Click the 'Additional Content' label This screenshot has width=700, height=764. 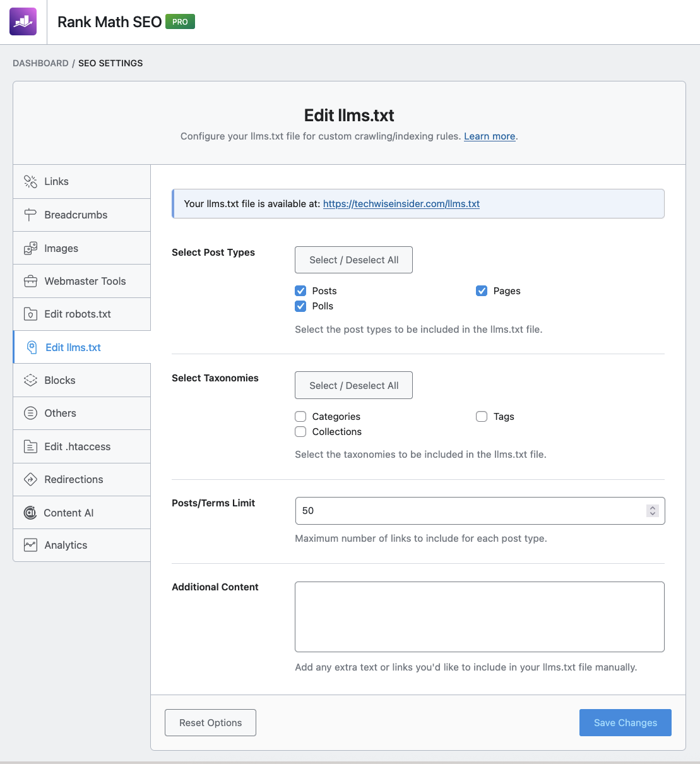215,587
